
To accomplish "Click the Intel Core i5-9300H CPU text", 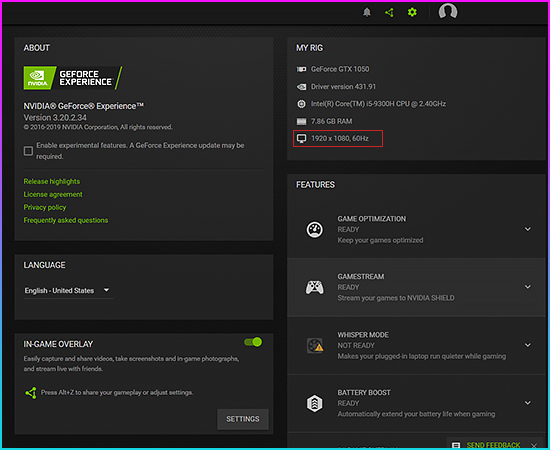I will (x=378, y=104).
